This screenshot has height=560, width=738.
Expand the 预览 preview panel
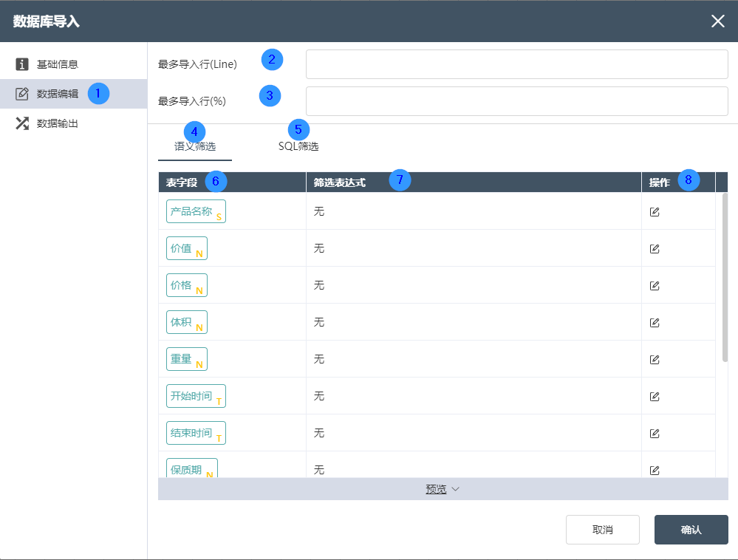pos(443,489)
